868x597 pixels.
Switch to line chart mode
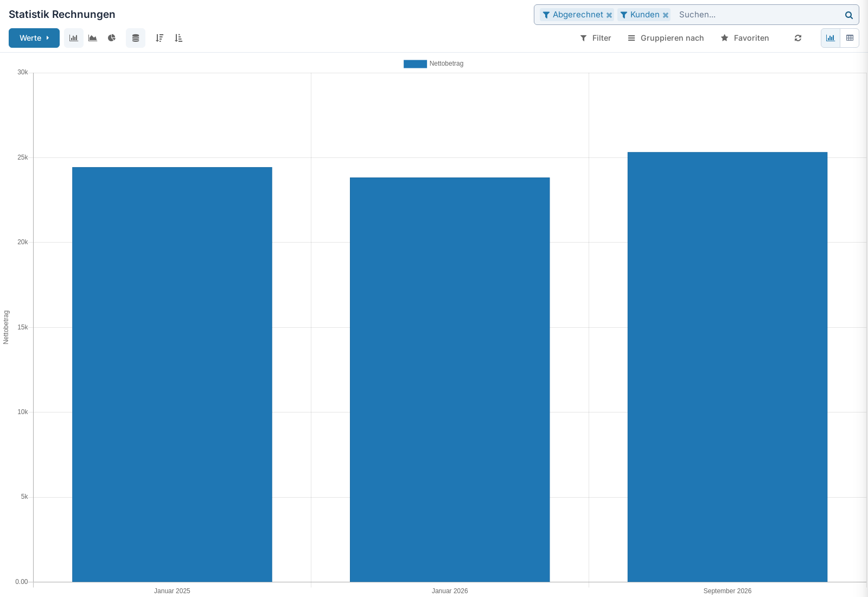point(93,38)
